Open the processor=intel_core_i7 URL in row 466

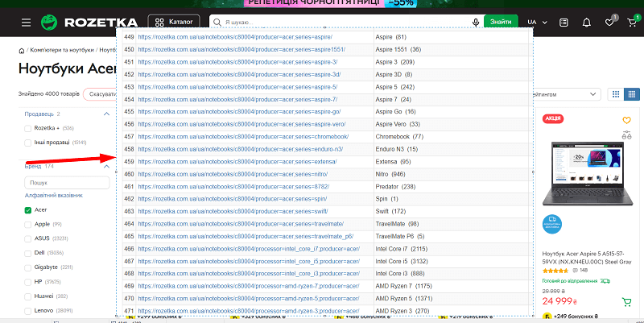(249, 249)
